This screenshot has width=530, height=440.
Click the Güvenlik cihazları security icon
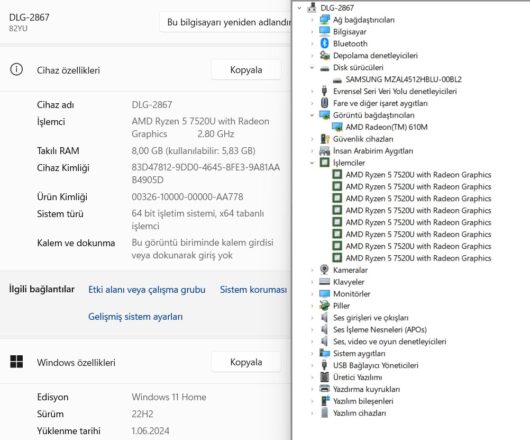pyautogui.click(x=324, y=139)
